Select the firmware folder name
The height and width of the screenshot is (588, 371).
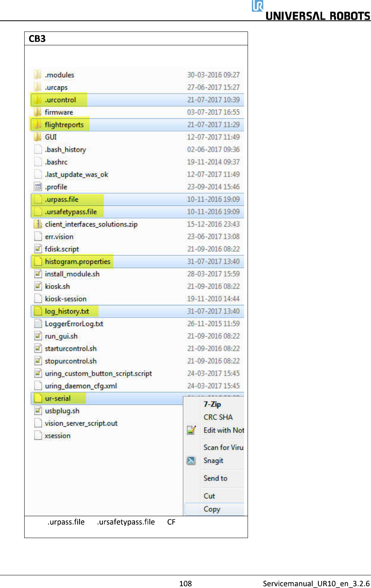59,112
